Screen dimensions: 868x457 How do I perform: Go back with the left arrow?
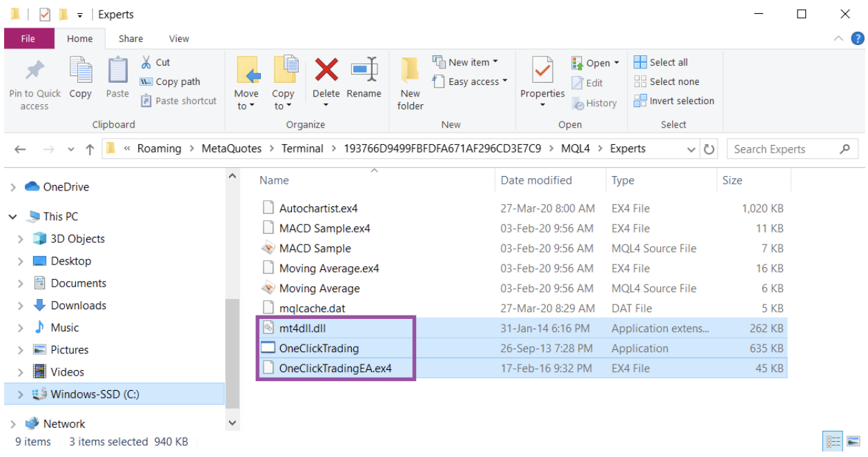click(20, 149)
